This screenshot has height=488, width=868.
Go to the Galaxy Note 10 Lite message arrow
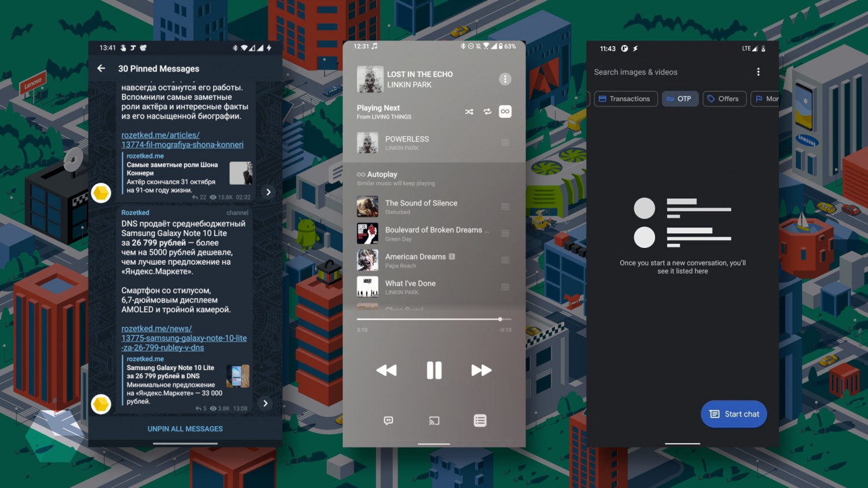click(266, 403)
